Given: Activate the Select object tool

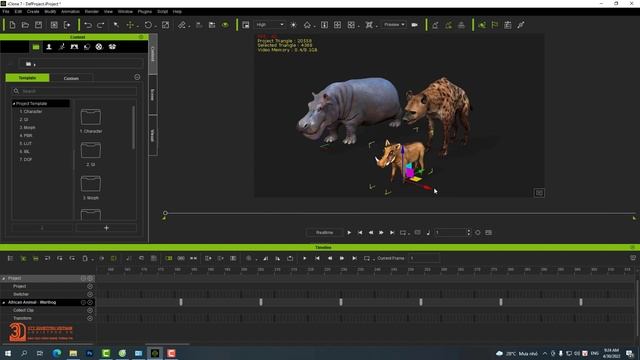Looking at the screenshot, I should click(116, 25).
